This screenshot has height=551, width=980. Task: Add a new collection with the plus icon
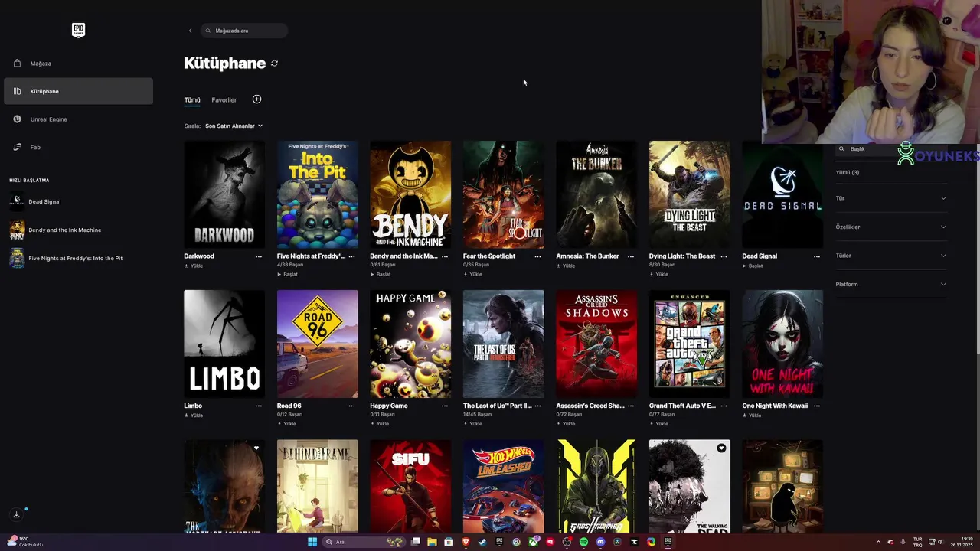click(256, 99)
